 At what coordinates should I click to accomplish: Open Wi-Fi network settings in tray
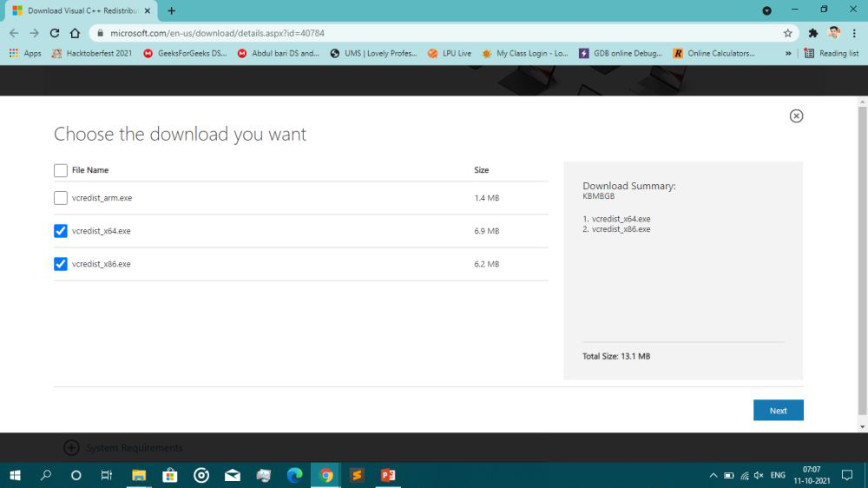[x=745, y=475]
